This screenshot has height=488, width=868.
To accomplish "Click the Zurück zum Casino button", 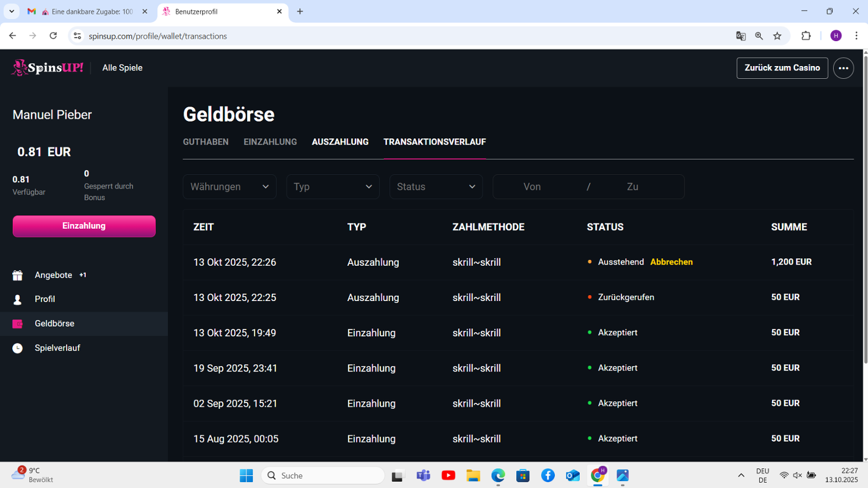I will click(x=782, y=68).
